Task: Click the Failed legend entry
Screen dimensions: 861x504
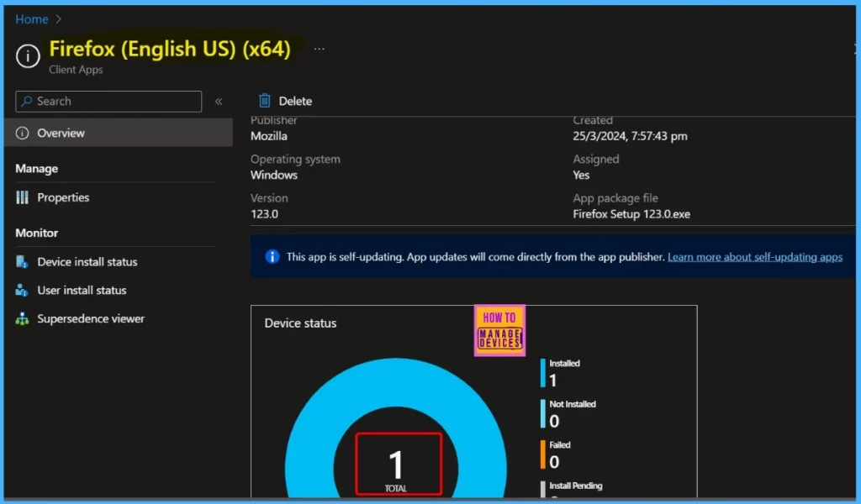Action: coord(555,454)
